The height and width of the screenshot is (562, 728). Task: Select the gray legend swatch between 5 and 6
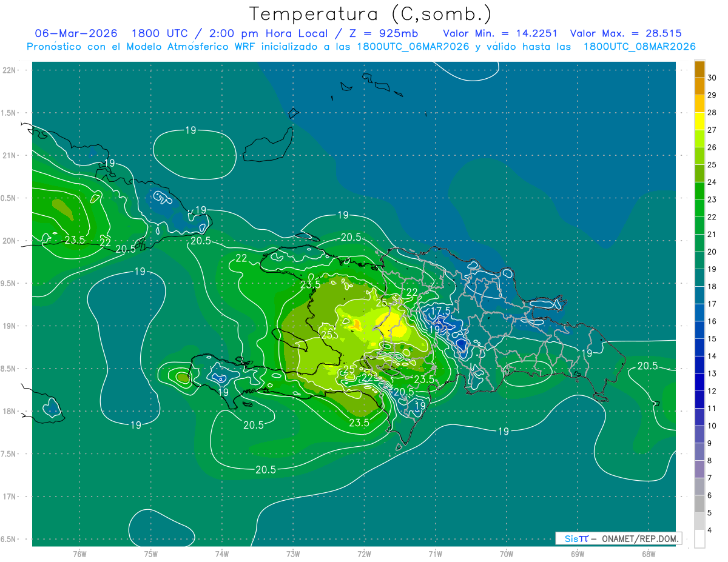(x=699, y=504)
